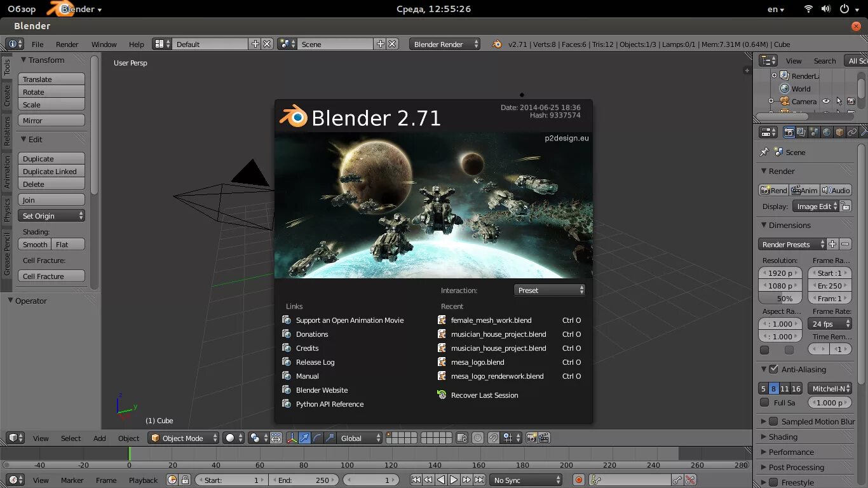Click the delete scene X icon
868x488 pixels.
click(x=393, y=44)
